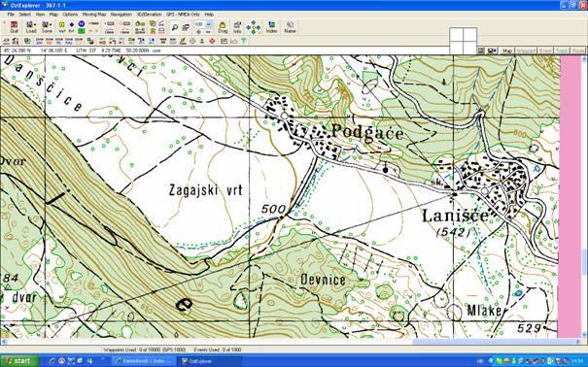
Task: Open the Index map icon
Action: click(271, 27)
